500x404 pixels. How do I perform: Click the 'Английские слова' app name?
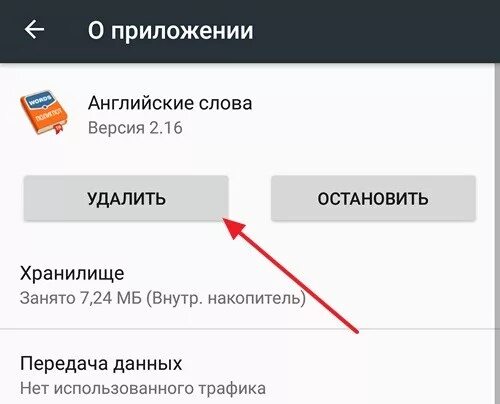tap(170, 103)
